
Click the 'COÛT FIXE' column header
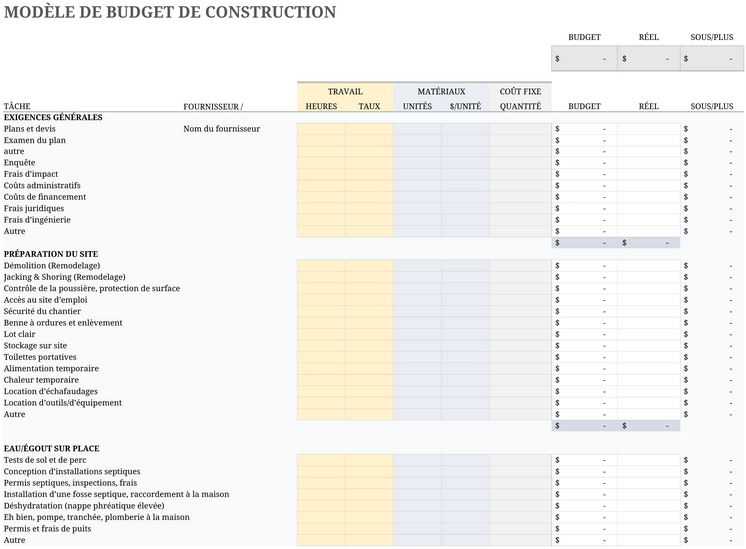click(x=520, y=91)
